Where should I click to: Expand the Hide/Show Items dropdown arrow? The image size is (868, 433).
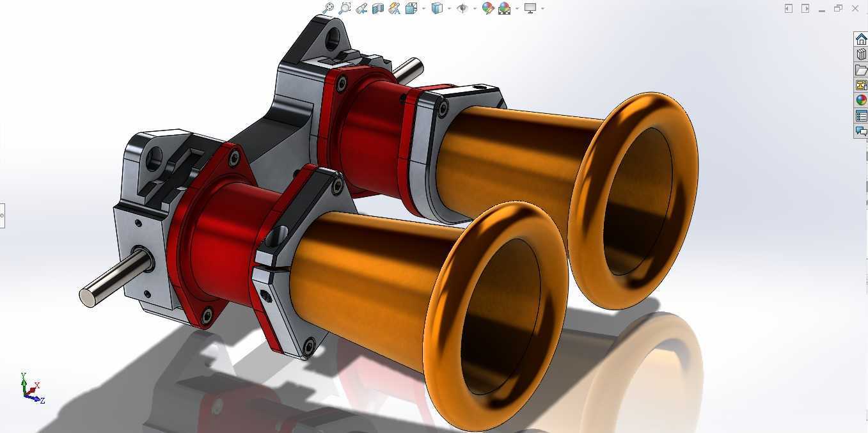(475, 9)
